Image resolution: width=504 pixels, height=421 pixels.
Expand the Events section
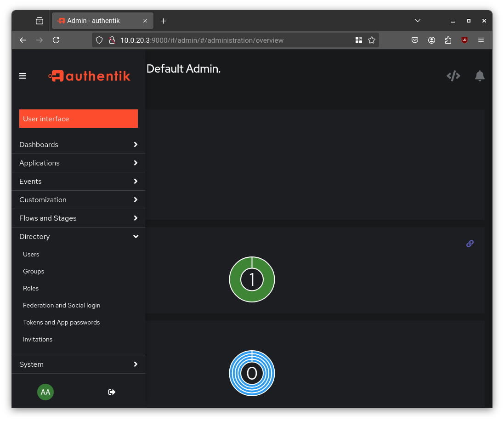(79, 182)
